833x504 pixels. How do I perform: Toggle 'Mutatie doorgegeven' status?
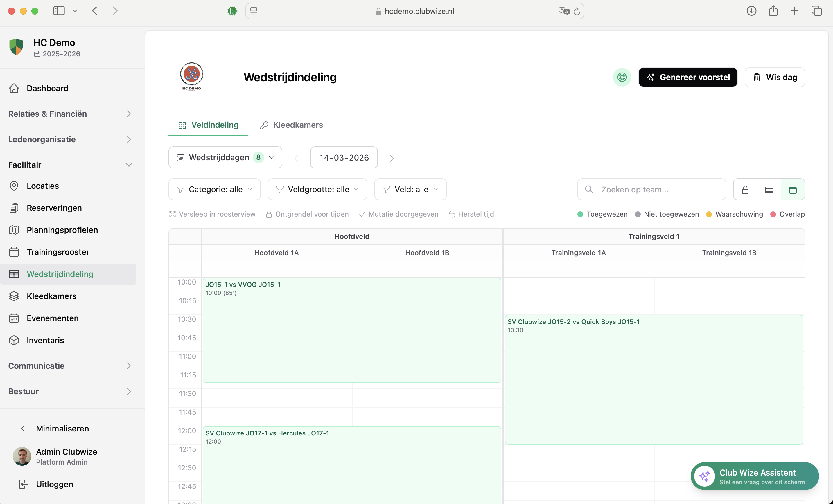coord(398,214)
